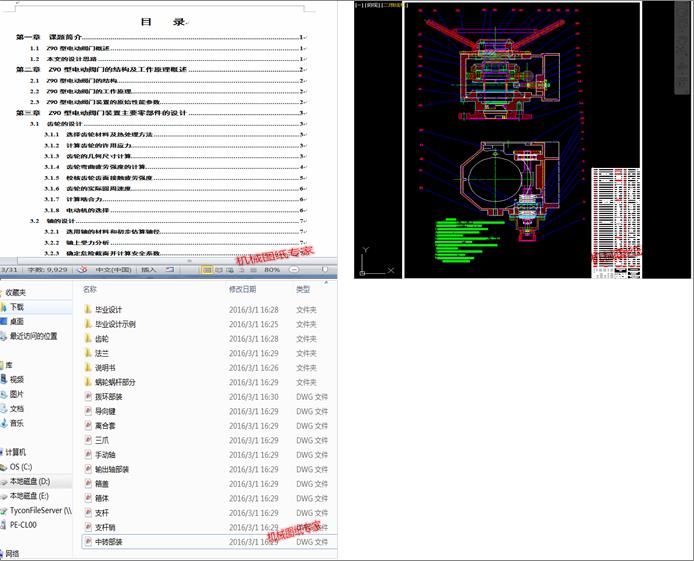The height and width of the screenshot is (561, 694).
Task: Select TyconFileServer network drive in sidebar
Action: [x=41, y=511]
